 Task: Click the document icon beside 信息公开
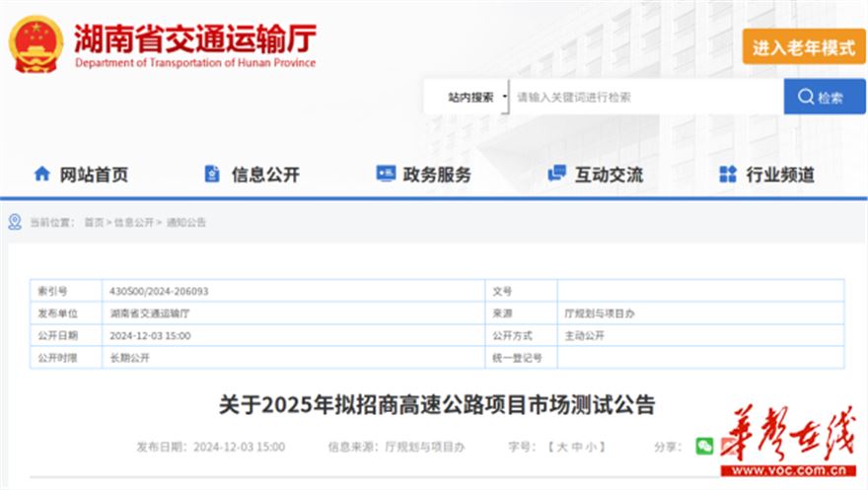click(212, 175)
